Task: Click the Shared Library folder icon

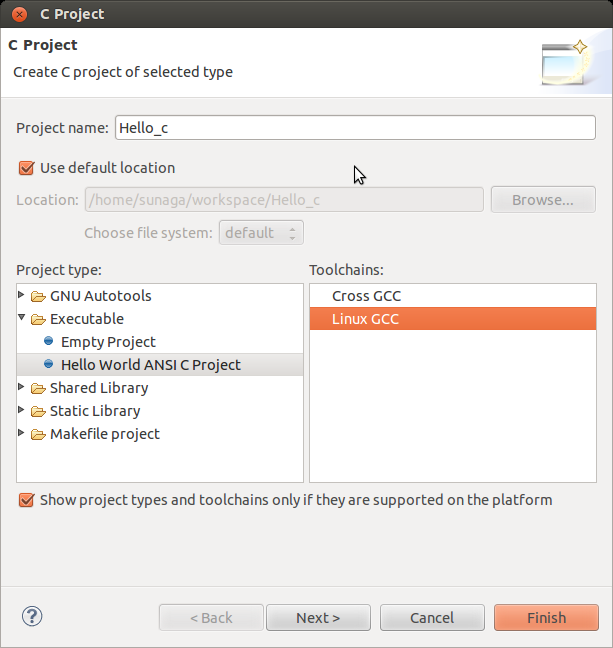Action: 38,389
